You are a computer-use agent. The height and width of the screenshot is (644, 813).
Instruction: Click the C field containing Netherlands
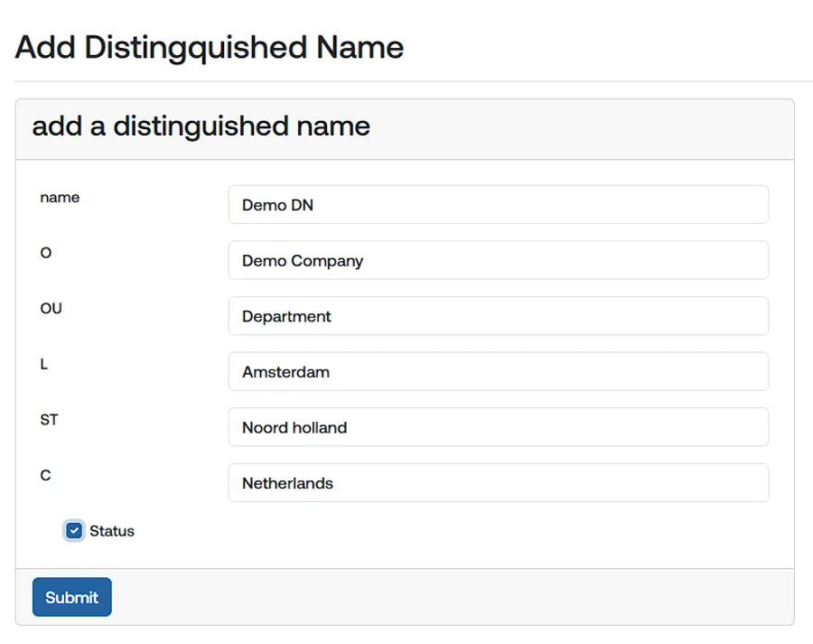(x=498, y=483)
